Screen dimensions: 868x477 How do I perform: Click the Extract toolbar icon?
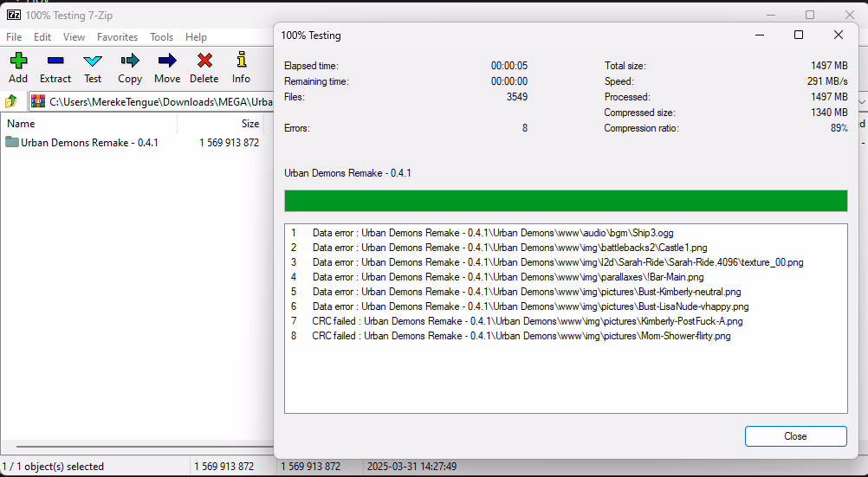pos(55,68)
